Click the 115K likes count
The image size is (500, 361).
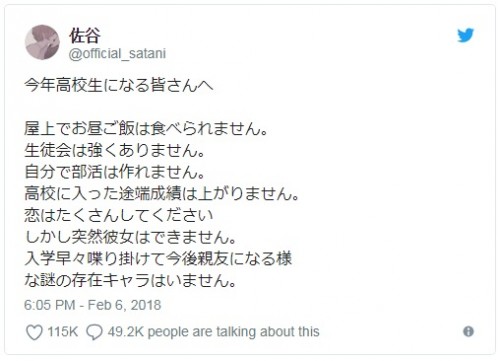(63, 332)
